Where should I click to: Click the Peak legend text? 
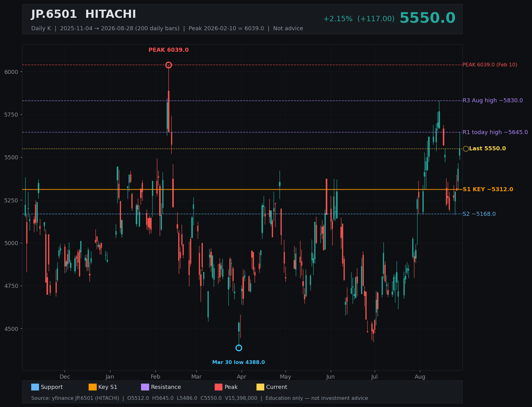pyautogui.click(x=231, y=387)
